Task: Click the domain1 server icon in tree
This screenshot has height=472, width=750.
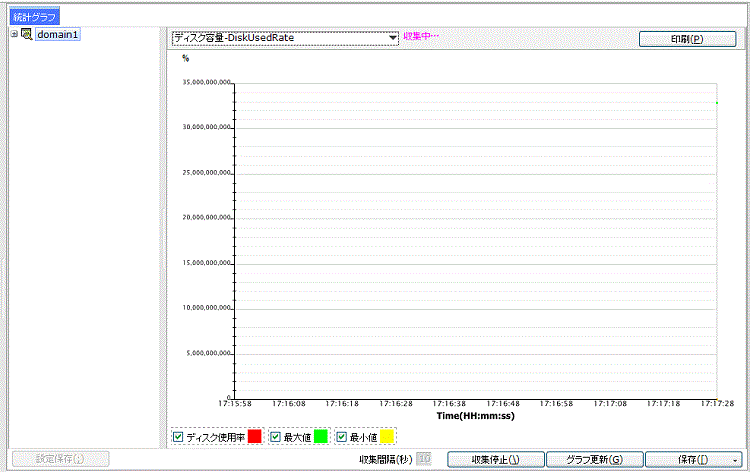Action: (x=27, y=35)
